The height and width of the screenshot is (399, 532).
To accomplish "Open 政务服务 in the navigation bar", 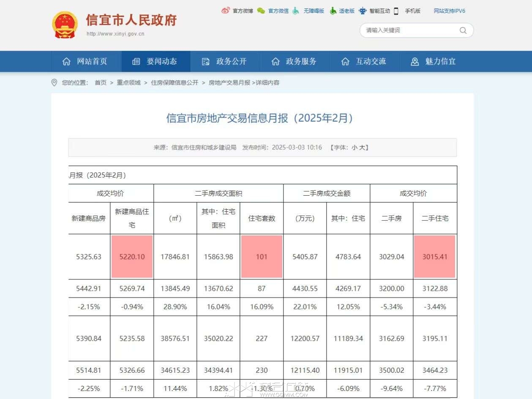I will coord(295,62).
